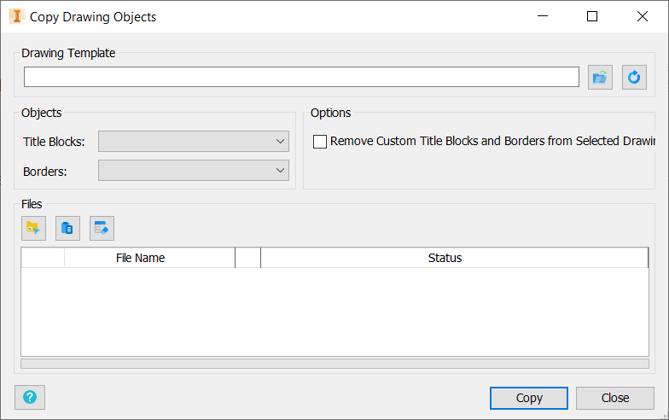The height and width of the screenshot is (420, 669).
Task: Click the blank first column header
Action: click(43, 258)
